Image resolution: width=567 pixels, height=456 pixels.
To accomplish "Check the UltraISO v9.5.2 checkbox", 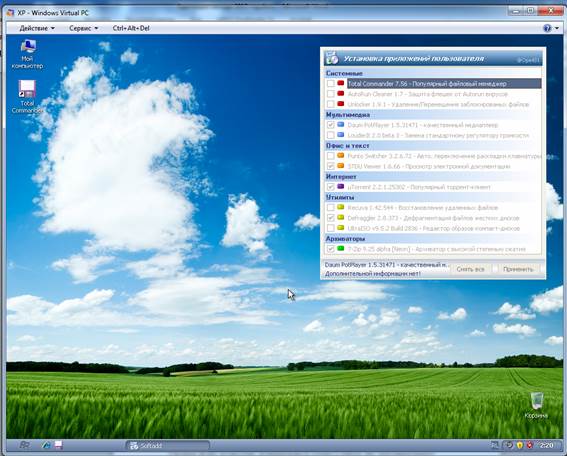I will (330, 228).
